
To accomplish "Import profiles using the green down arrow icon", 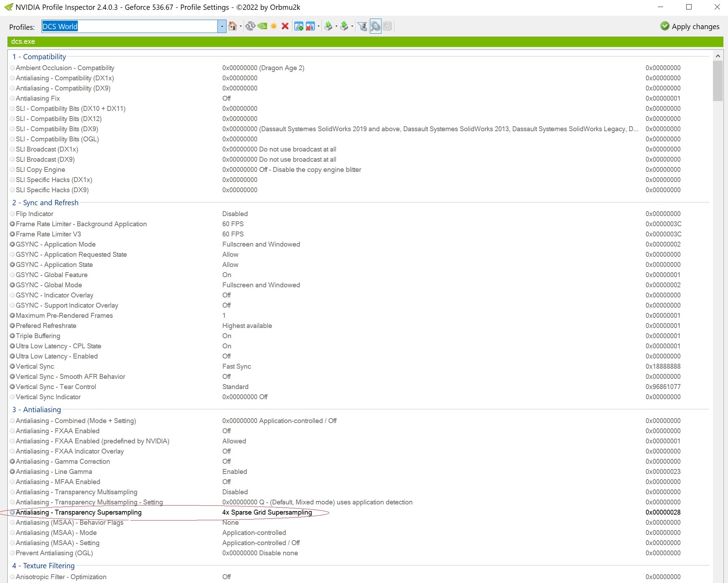I will (344, 26).
